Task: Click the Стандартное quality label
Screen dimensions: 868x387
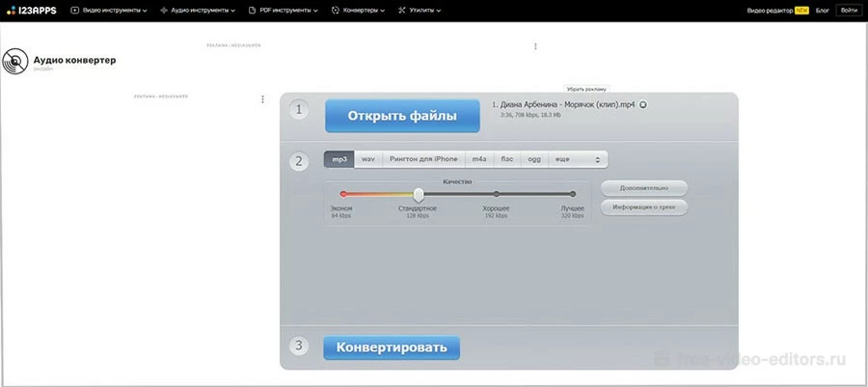Action: click(x=418, y=208)
